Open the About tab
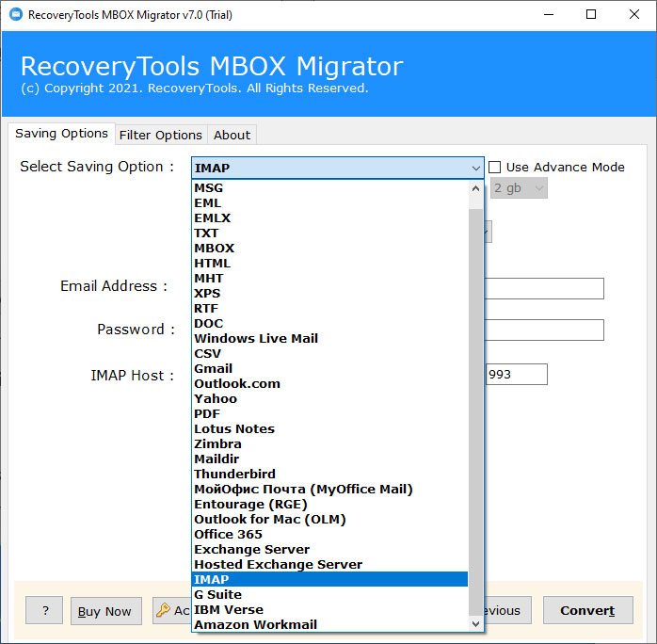The width and height of the screenshot is (657, 644). coord(232,135)
